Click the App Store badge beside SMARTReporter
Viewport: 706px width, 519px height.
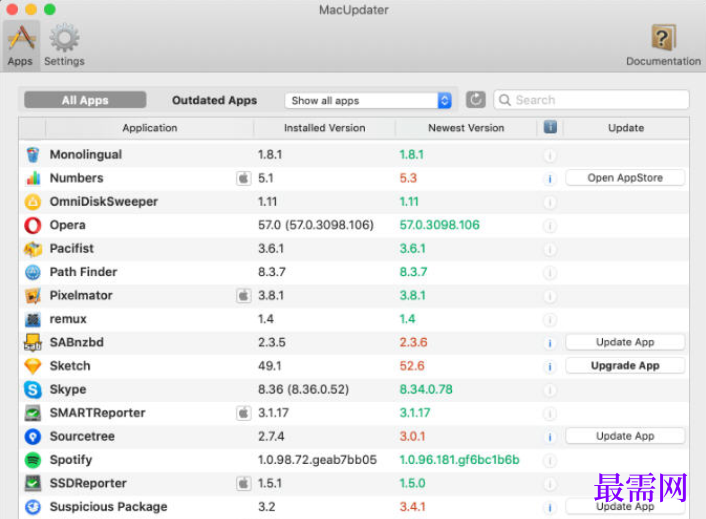coord(244,413)
